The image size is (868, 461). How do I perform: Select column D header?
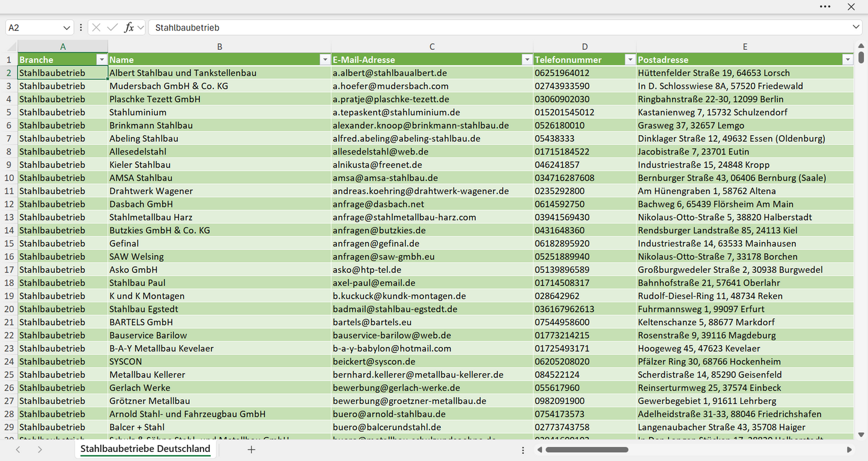pos(584,46)
